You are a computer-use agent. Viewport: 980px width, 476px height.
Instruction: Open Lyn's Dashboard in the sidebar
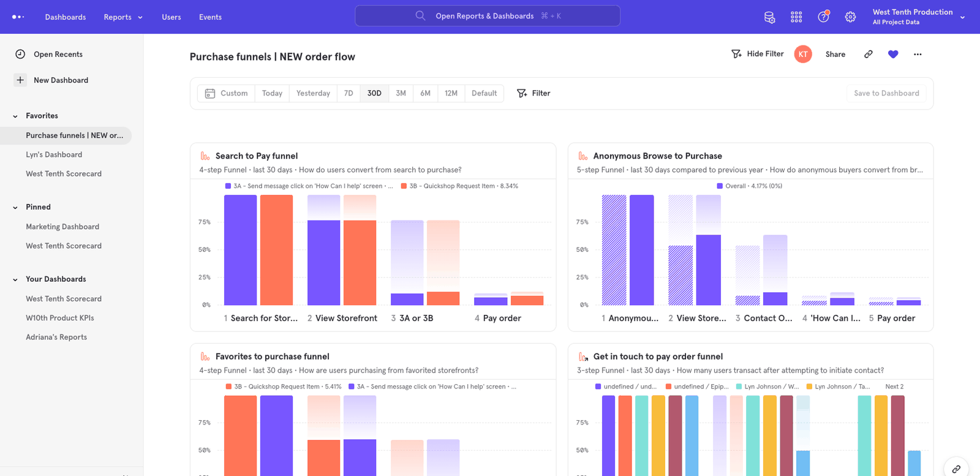click(x=54, y=154)
